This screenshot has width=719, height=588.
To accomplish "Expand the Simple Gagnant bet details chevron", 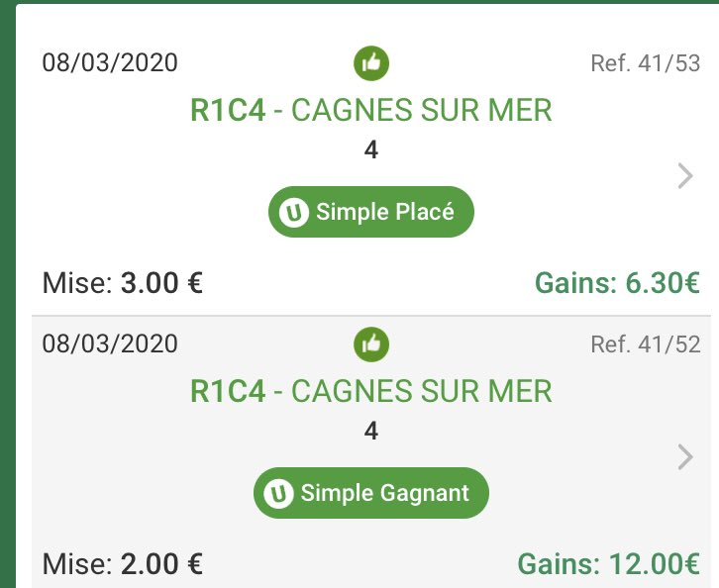I will 684,456.
